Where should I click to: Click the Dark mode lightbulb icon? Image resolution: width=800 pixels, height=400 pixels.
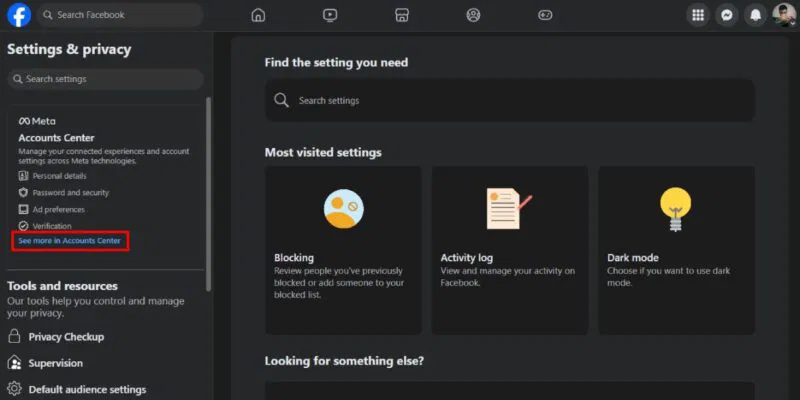(676, 210)
